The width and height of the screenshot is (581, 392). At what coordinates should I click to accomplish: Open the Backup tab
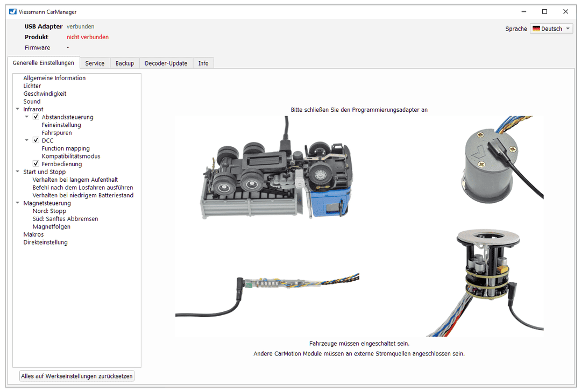point(124,63)
